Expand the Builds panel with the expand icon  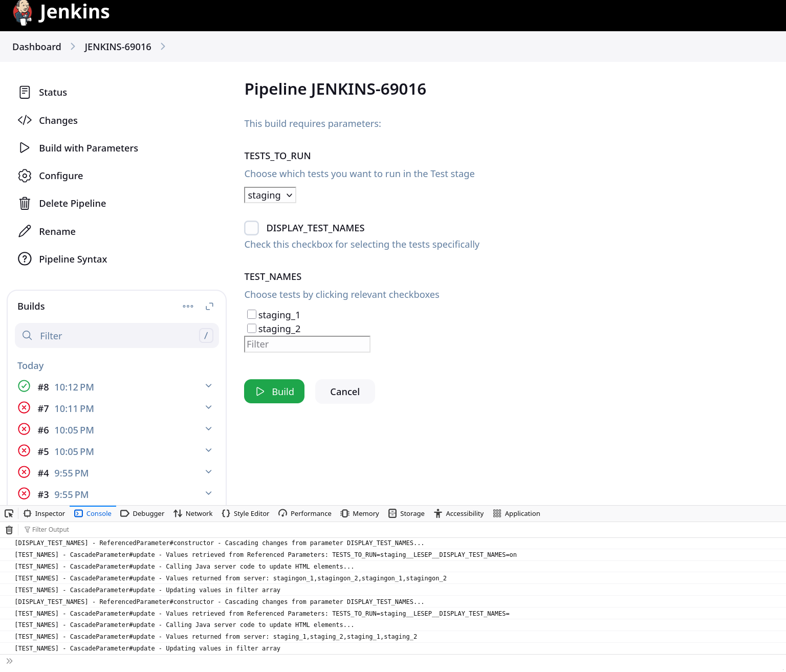(x=209, y=307)
